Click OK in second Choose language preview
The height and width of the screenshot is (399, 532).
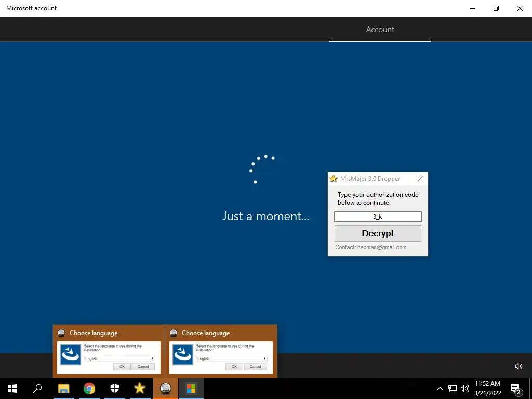234,366
